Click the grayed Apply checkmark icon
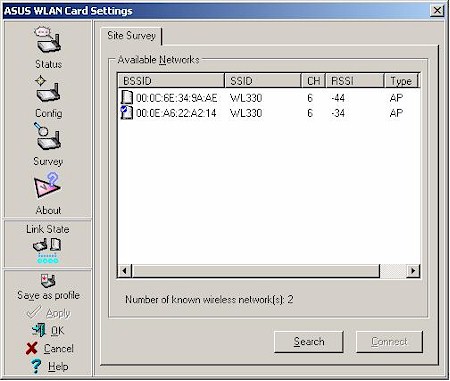The height and width of the screenshot is (381, 450). pyautogui.click(x=33, y=313)
